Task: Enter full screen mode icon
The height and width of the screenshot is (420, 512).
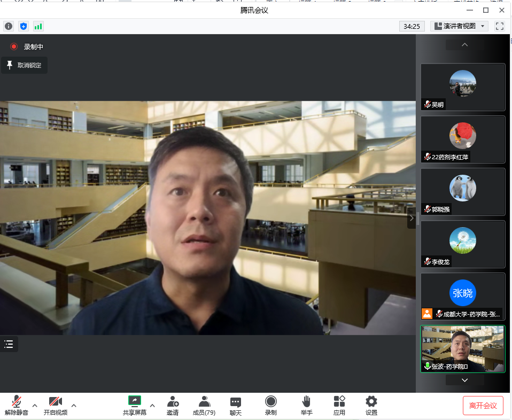Action: click(500, 26)
